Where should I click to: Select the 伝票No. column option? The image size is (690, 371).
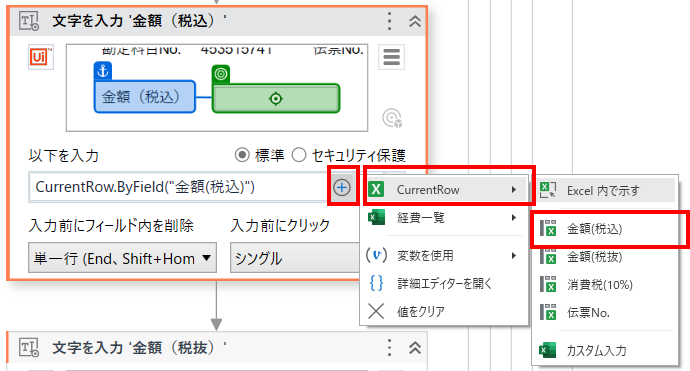pyautogui.click(x=605, y=312)
